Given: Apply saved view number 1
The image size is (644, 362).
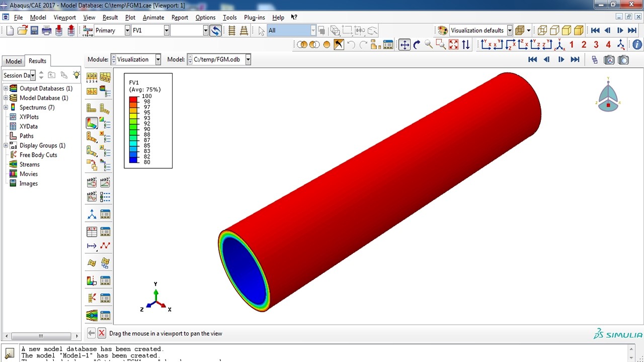Looking at the screenshot, I should [x=572, y=45].
